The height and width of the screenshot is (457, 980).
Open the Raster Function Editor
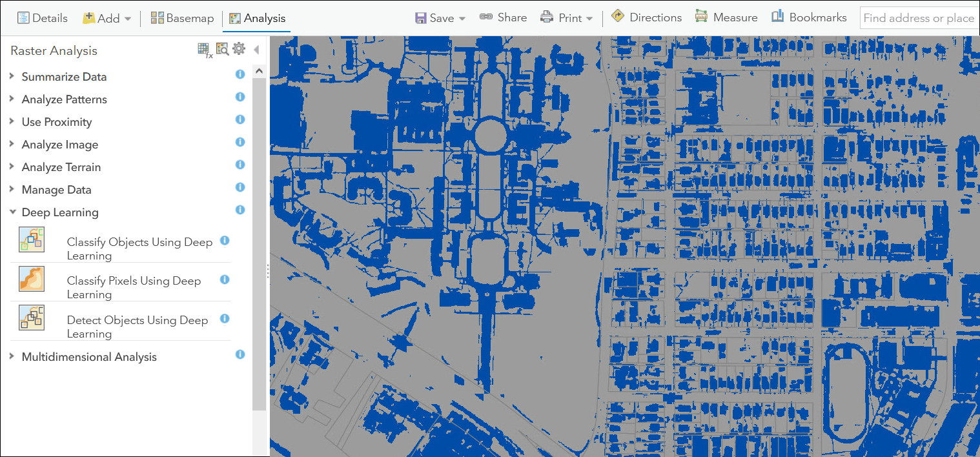click(x=205, y=48)
